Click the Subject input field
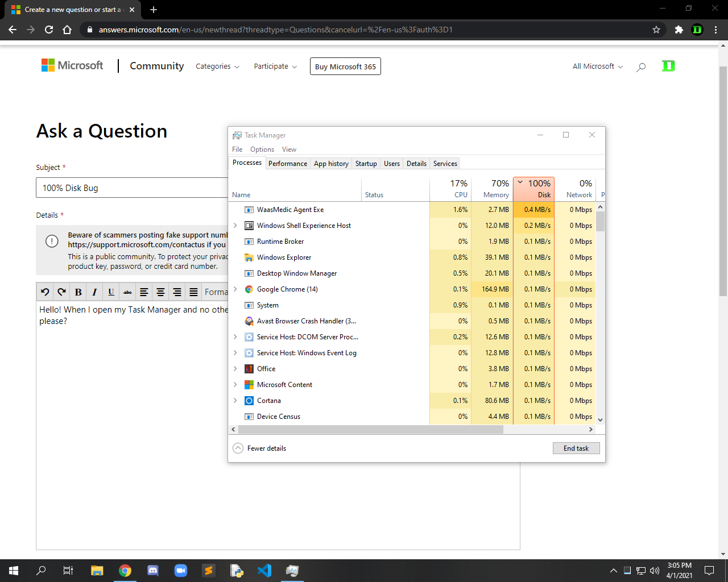Image resolution: width=728 pixels, height=582 pixels. (132, 188)
